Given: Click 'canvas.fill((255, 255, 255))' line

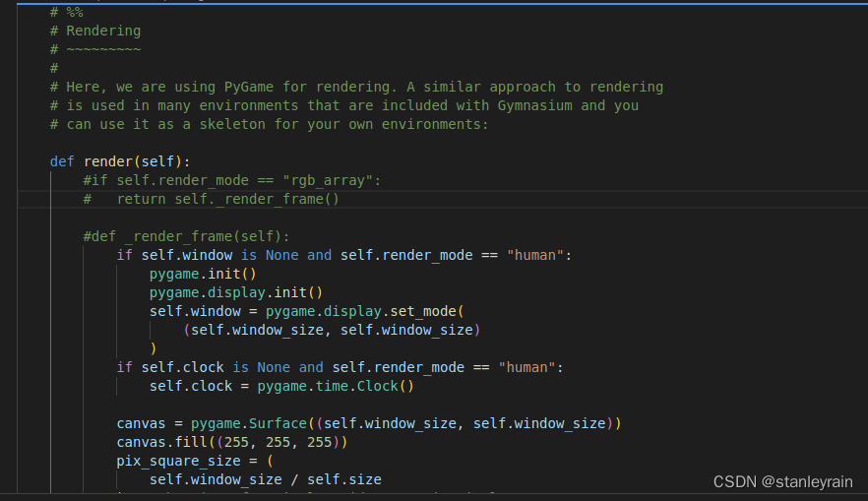Looking at the screenshot, I should (x=232, y=442).
